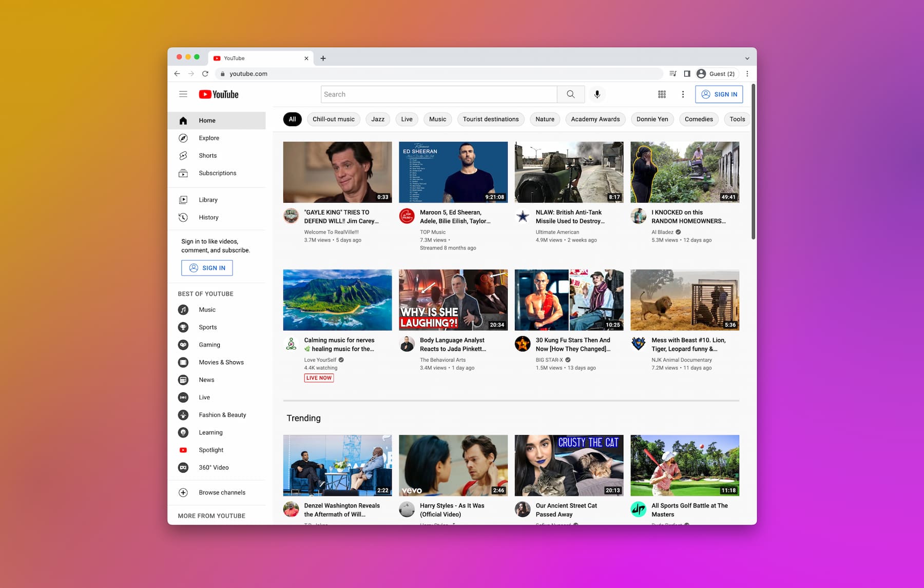Click into the Search field

(x=439, y=94)
